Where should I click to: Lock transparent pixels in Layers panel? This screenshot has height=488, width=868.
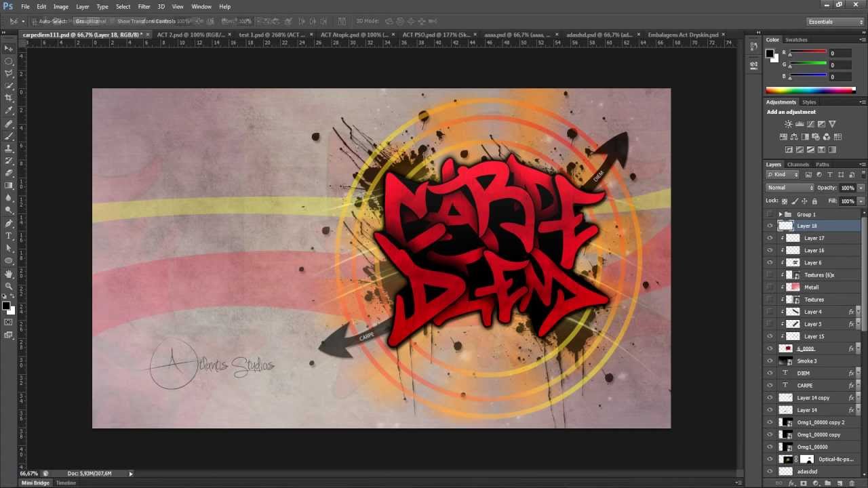click(x=785, y=201)
